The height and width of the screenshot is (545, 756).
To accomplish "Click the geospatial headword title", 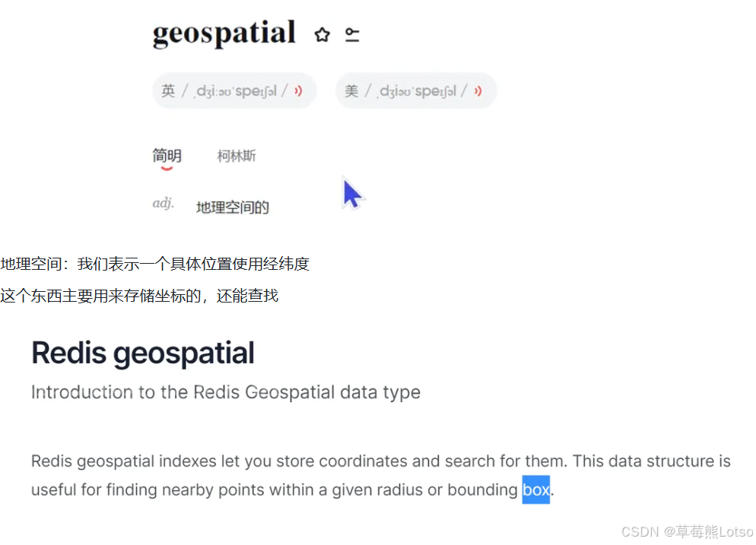I will coord(224,33).
